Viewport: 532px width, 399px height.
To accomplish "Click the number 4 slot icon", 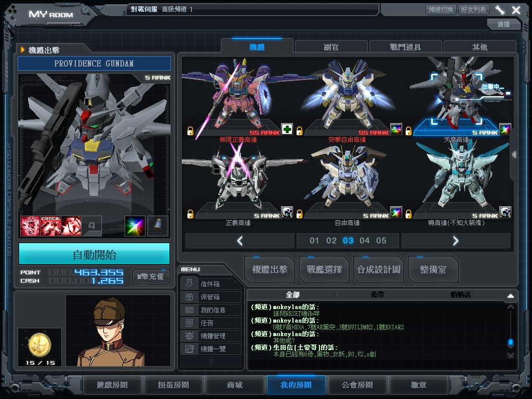I will click(91, 226).
